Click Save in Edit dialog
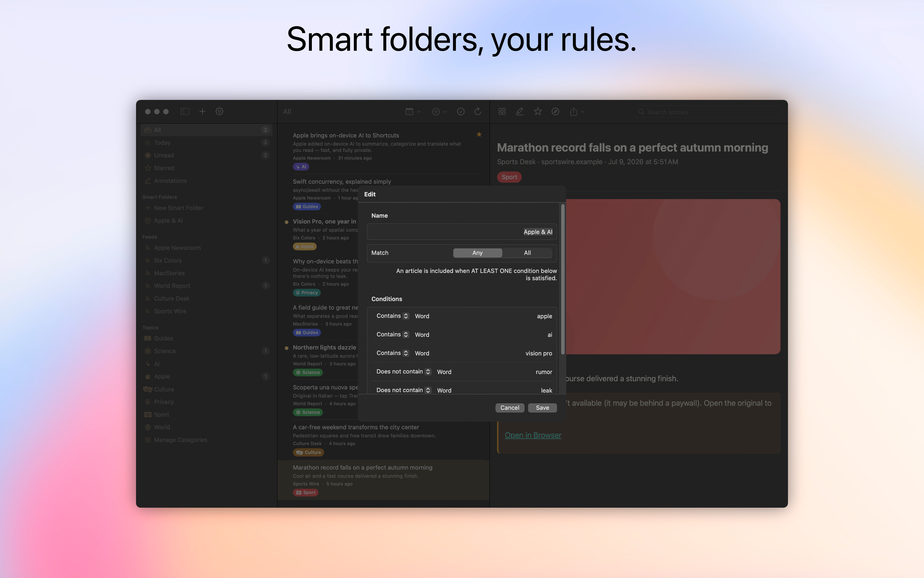This screenshot has width=924, height=578. click(x=542, y=407)
